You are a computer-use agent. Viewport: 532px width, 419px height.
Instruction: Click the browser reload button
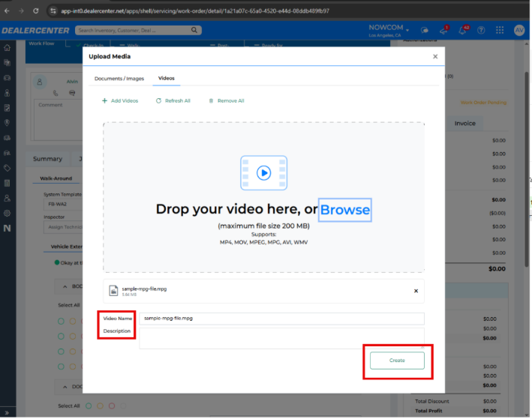(35, 10)
